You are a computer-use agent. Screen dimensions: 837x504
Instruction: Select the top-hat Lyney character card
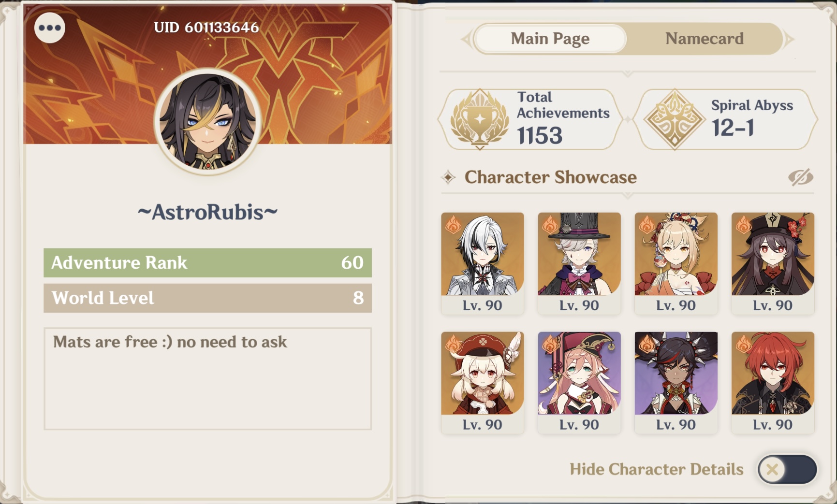pos(579,263)
